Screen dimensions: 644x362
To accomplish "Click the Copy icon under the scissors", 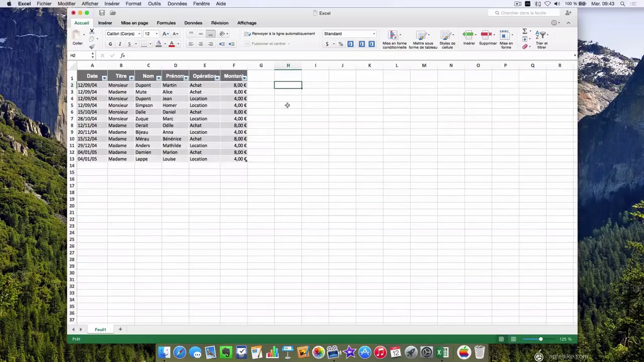I will coord(92,39).
